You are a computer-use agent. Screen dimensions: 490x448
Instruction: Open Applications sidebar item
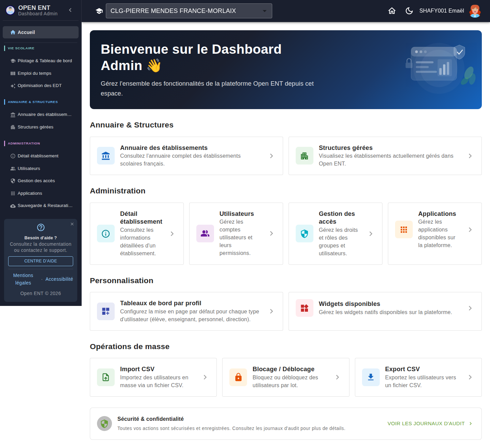pyautogui.click(x=40, y=193)
